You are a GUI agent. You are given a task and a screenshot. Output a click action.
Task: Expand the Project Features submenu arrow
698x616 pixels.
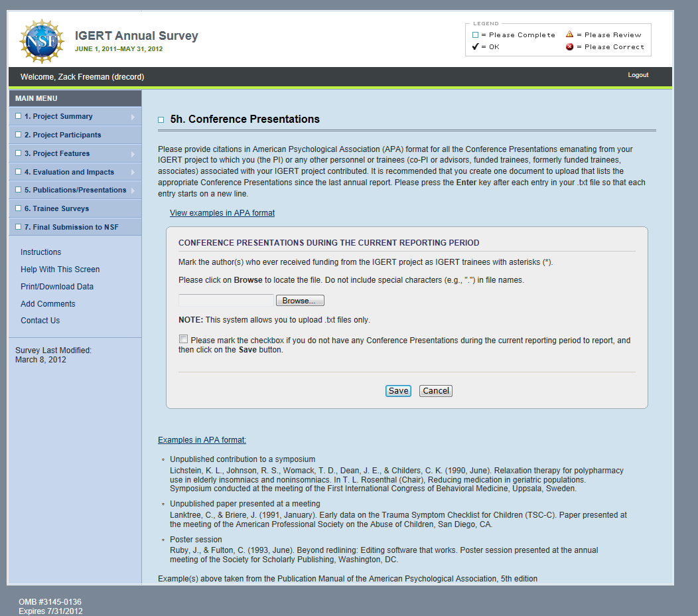(133, 154)
